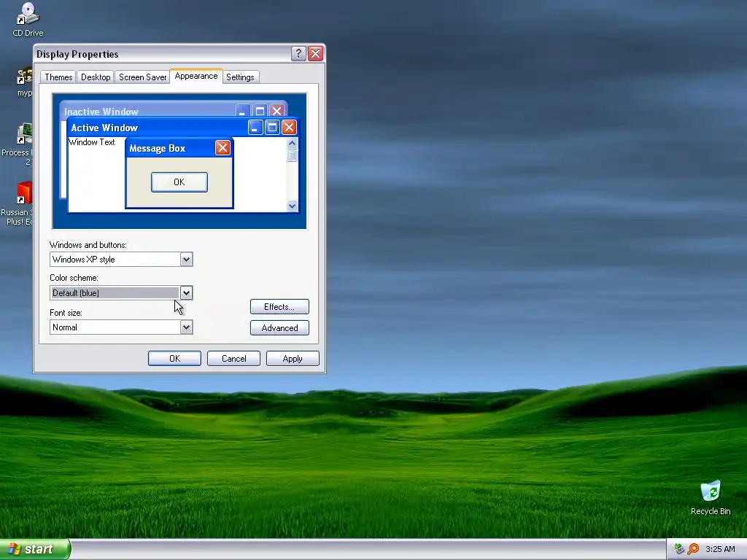Click the preview scrollbar down arrow
This screenshot has height=560, width=747.
tap(292, 206)
